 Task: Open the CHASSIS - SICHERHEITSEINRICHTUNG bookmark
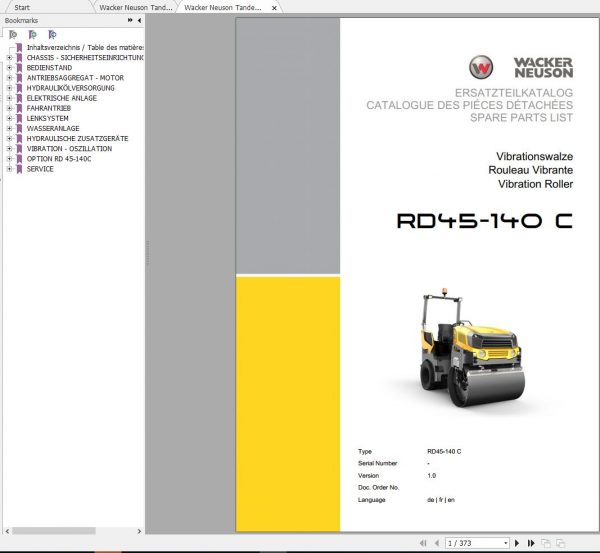85,58
